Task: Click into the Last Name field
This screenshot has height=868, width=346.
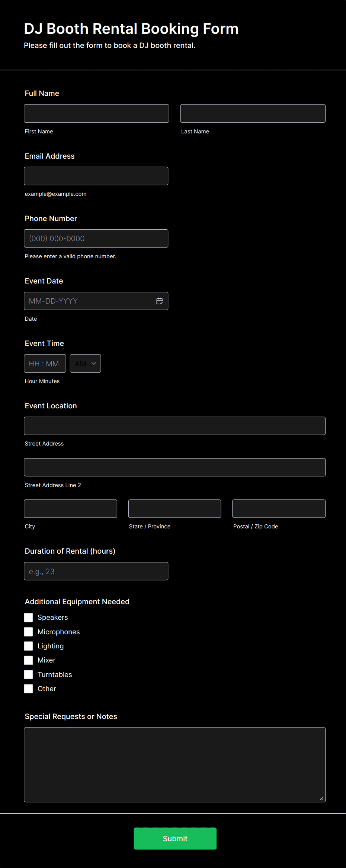Action: click(x=253, y=113)
